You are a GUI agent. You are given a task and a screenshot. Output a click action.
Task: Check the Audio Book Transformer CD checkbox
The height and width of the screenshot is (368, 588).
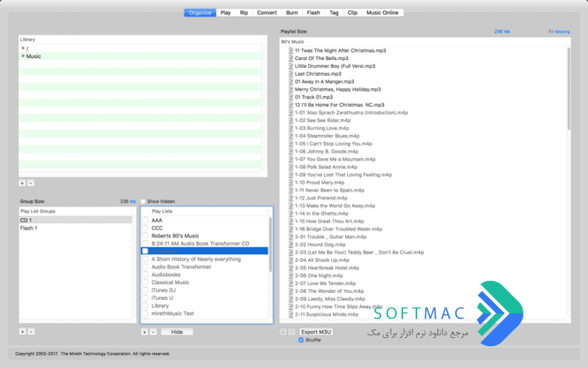[x=145, y=243]
